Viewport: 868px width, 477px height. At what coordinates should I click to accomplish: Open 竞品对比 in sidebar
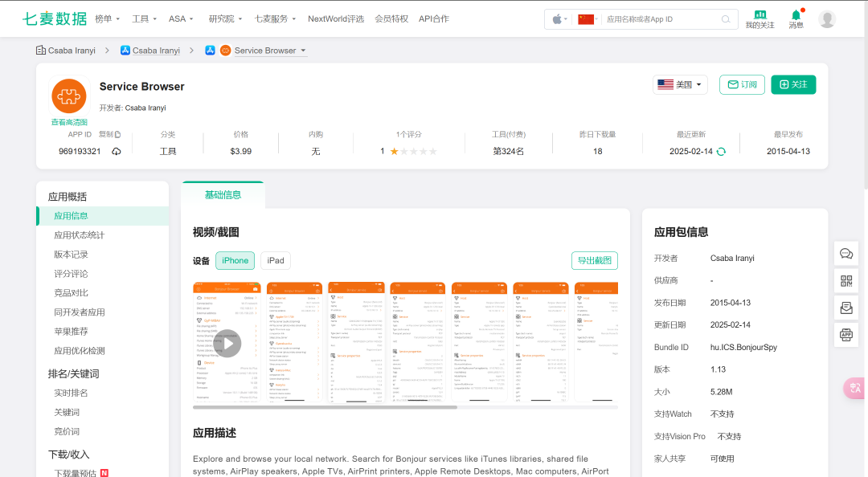click(x=71, y=293)
